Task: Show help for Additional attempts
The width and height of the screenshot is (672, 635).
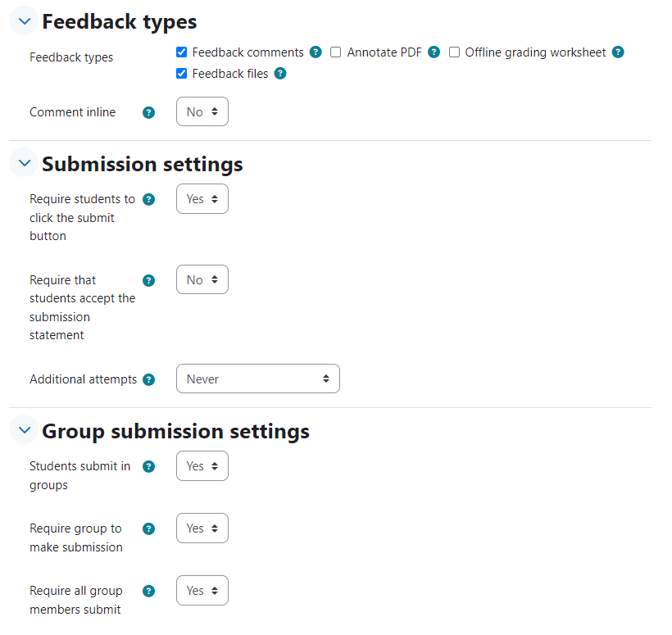Action: (x=148, y=379)
